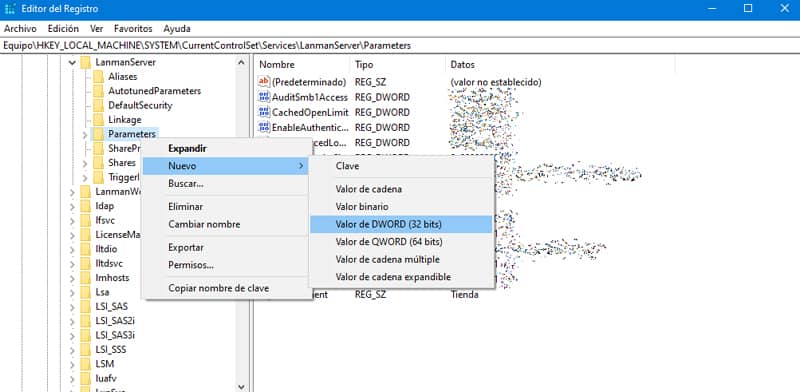Image resolution: width=800 pixels, height=392 pixels.
Task: Click the DefaultSecurity folder icon
Action: click(98, 105)
